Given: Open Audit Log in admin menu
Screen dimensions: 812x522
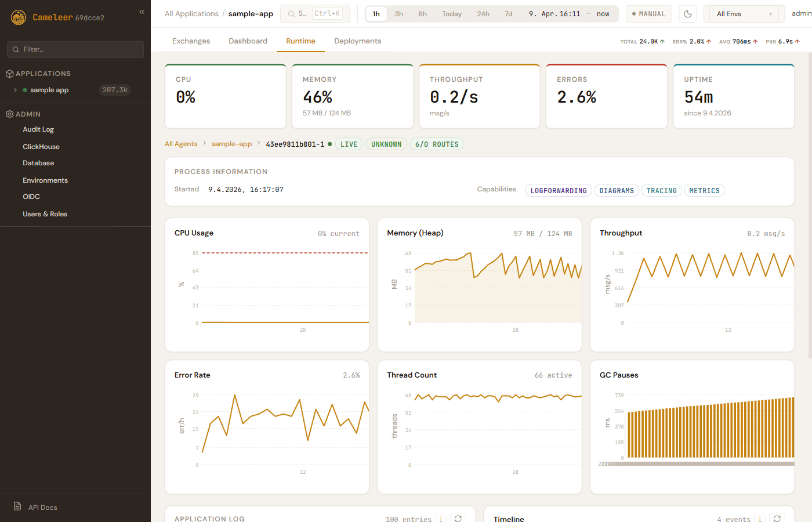Looking at the screenshot, I should click(38, 129).
